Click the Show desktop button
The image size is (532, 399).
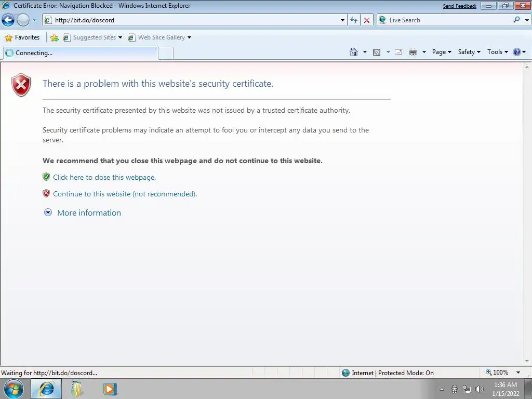pyautogui.click(x=528, y=389)
